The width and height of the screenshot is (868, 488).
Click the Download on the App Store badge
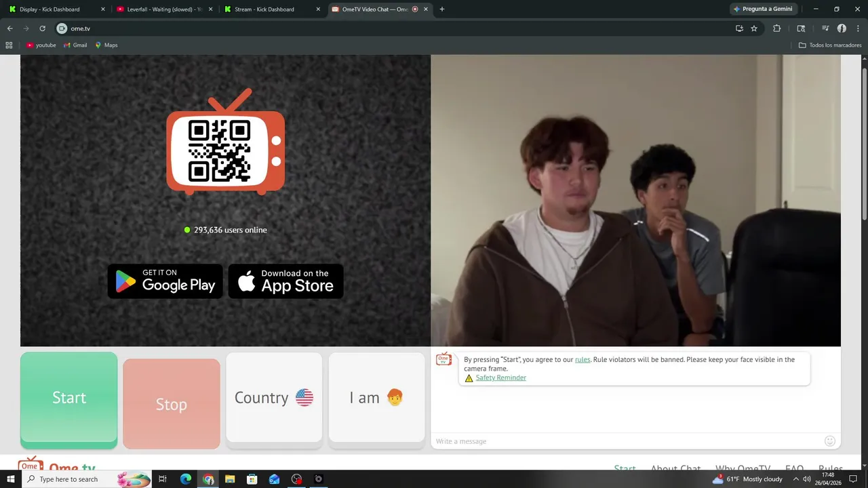[x=286, y=281]
